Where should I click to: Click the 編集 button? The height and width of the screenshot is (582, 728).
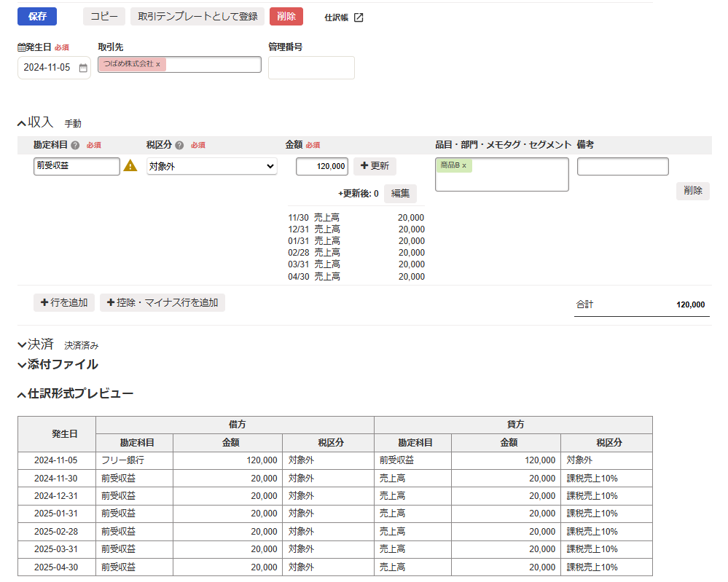pos(400,194)
